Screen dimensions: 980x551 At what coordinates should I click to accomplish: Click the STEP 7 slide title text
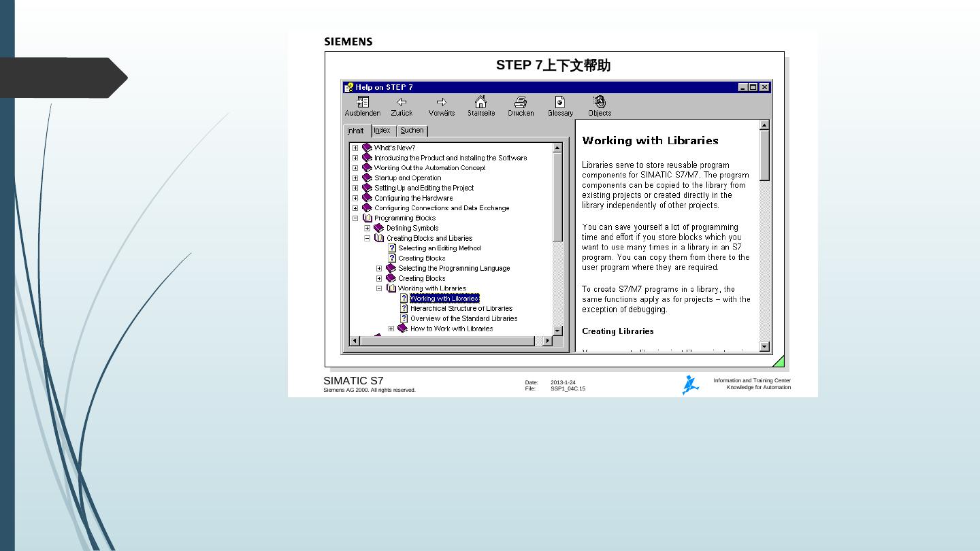[x=553, y=65]
